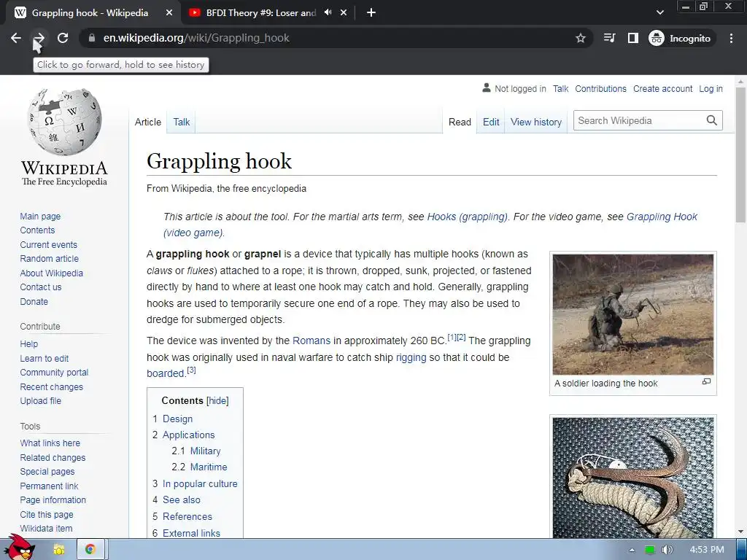Click the address bar URL
Image resolution: width=747 pixels, height=560 pixels.
[x=196, y=38]
